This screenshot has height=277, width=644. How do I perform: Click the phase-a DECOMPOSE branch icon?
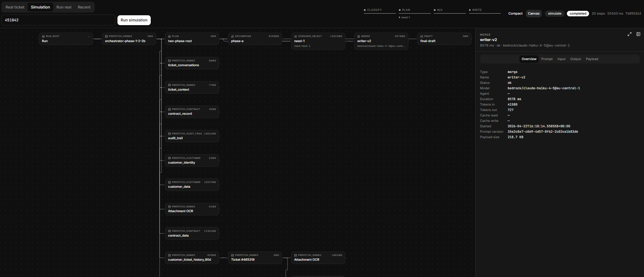[x=233, y=36]
